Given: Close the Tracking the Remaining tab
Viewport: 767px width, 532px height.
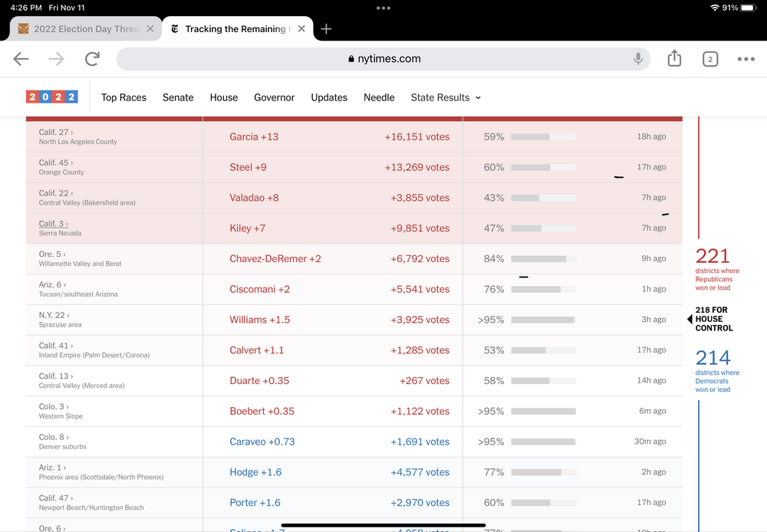Looking at the screenshot, I should [301, 29].
